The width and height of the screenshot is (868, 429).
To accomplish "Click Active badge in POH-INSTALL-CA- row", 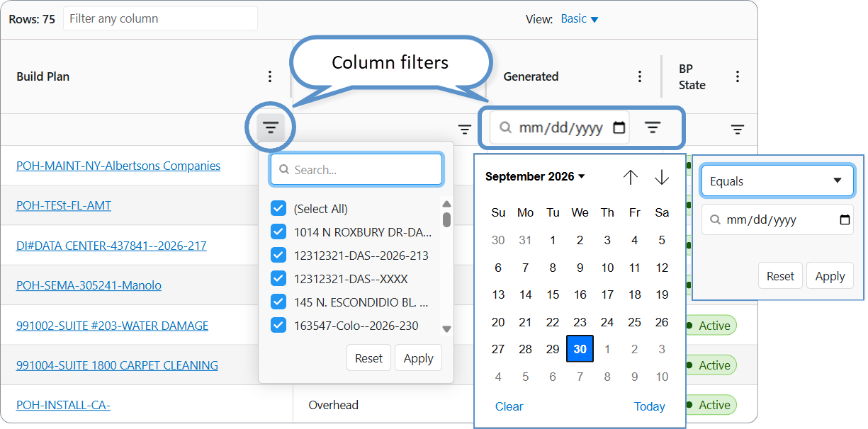I will point(711,405).
